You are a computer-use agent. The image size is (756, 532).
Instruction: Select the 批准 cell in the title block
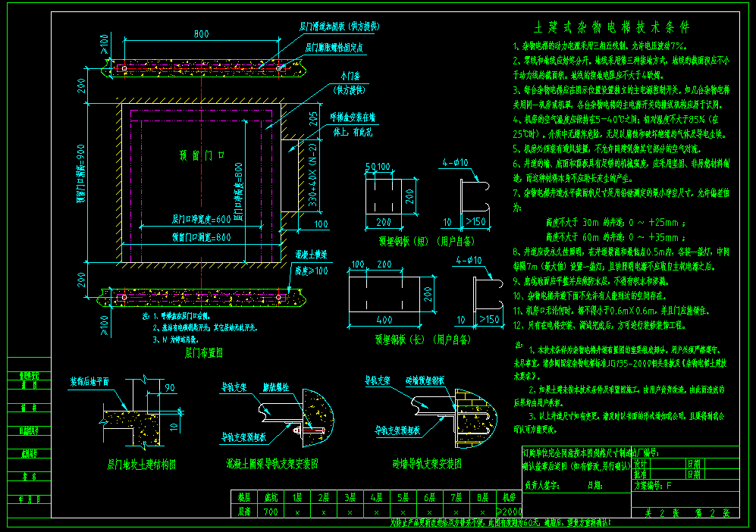pos(640,474)
